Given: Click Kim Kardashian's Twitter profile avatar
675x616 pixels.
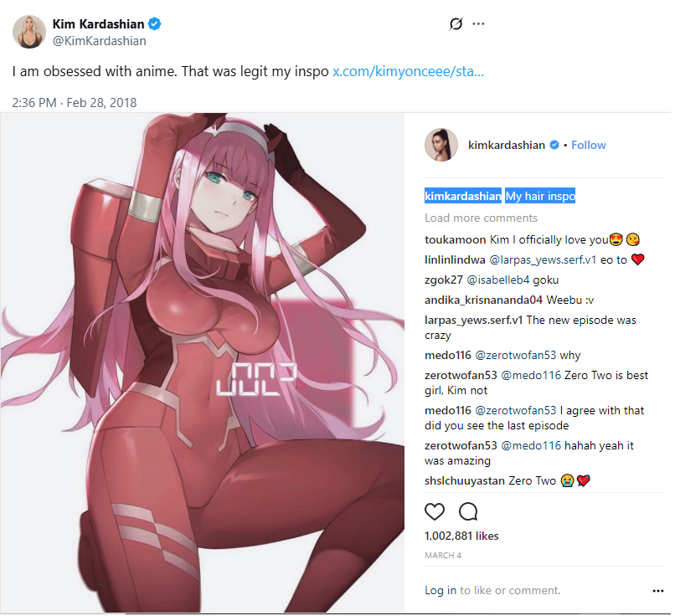Looking at the screenshot, I should pyautogui.click(x=28, y=32).
